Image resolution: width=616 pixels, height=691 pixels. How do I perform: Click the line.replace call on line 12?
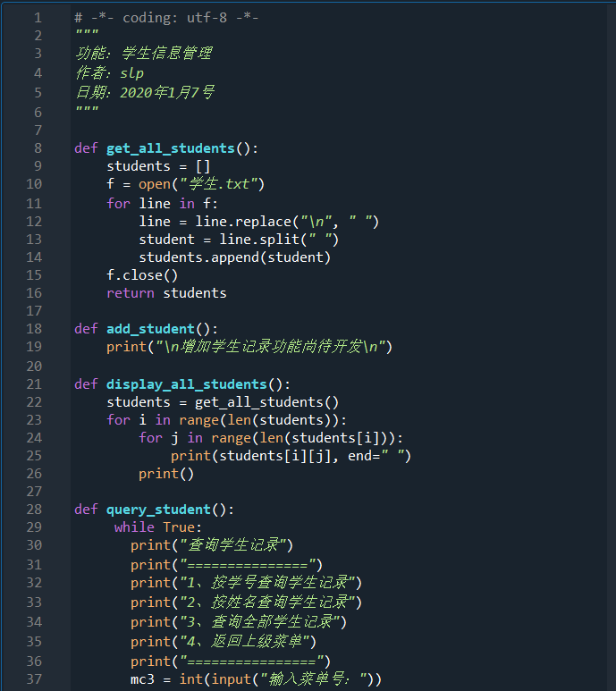[x=287, y=221]
